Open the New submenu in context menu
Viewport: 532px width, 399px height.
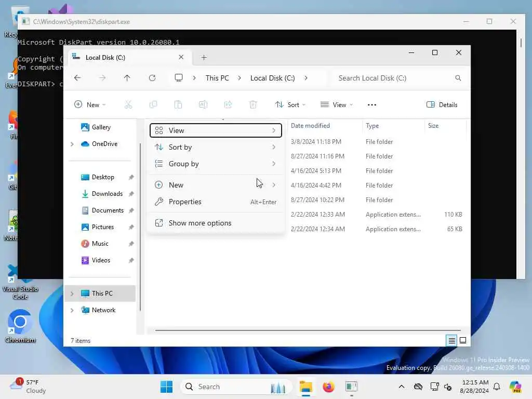(x=216, y=185)
